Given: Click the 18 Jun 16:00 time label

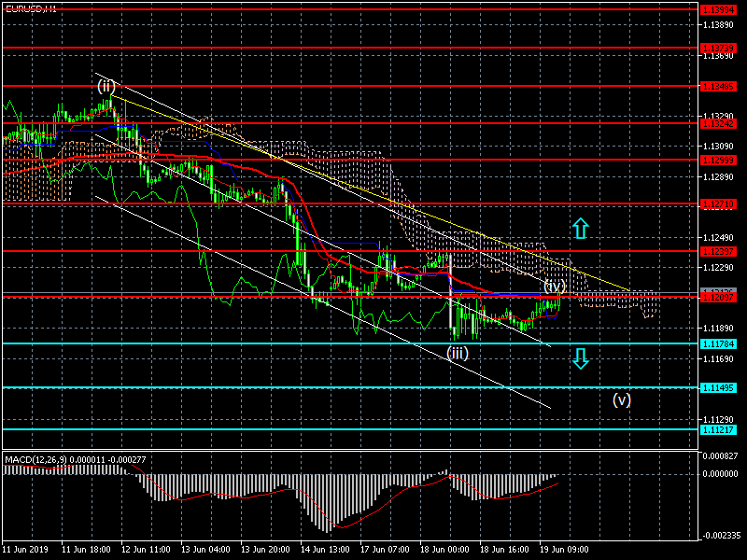Looking at the screenshot, I should click(504, 550).
